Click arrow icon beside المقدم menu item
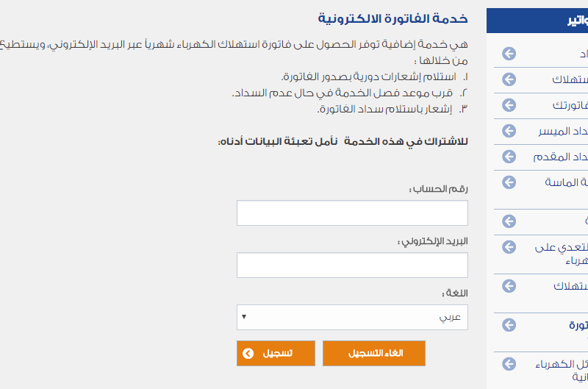 coord(509,157)
